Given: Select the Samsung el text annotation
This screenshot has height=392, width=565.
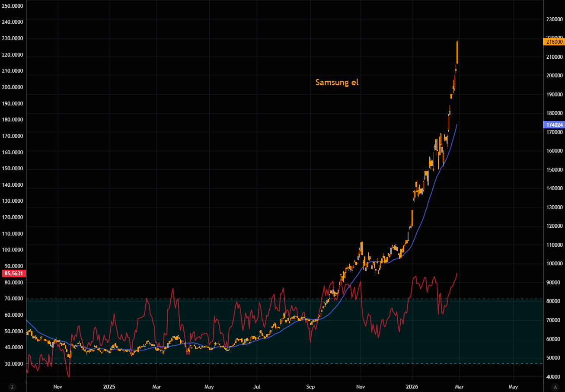Looking at the screenshot, I should point(337,82).
